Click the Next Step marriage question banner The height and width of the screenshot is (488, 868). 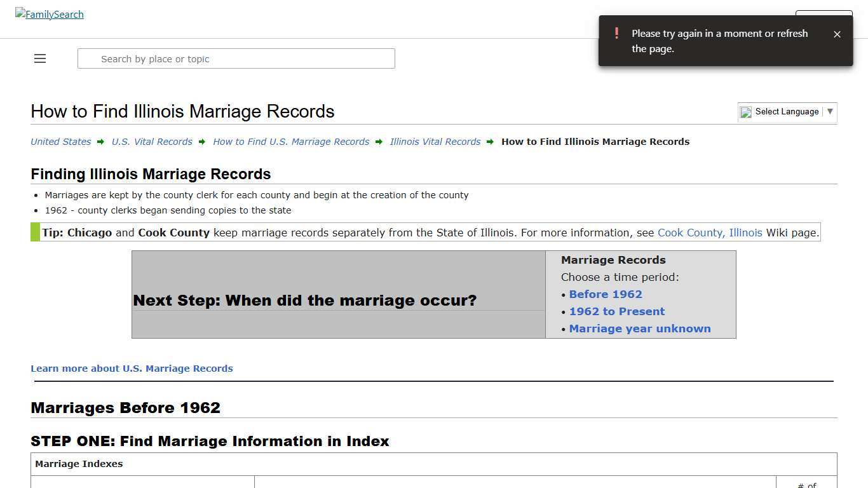pos(304,300)
